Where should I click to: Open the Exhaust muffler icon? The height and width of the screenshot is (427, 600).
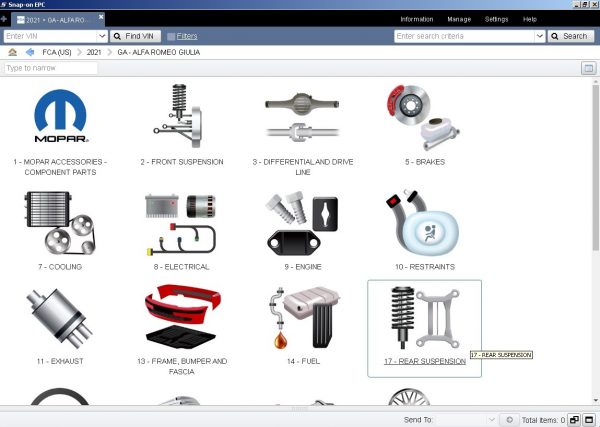click(x=59, y=318)
